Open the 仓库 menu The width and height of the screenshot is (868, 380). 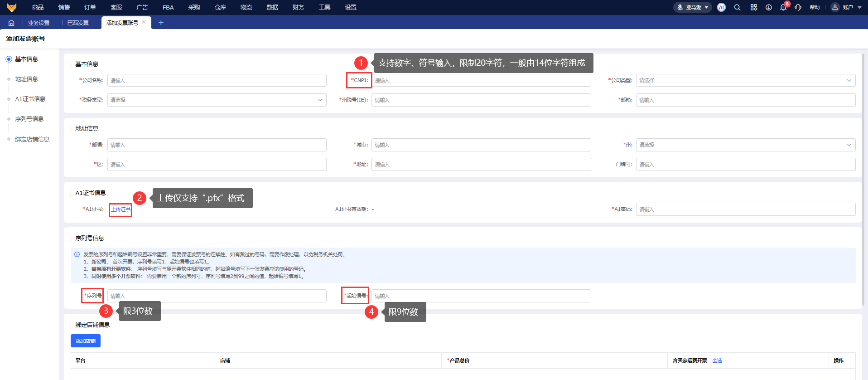pyautogui.click(x=220, y=7)
